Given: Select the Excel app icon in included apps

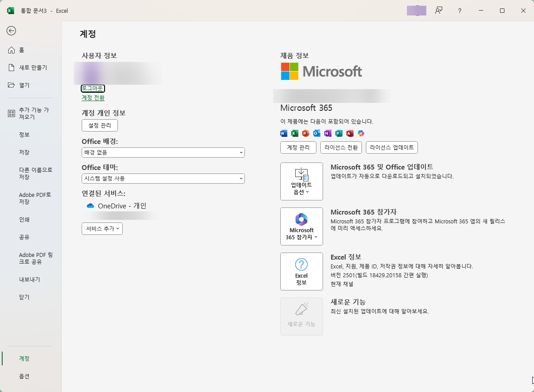Looking at the screenshot, I should [x=295, y=133].
